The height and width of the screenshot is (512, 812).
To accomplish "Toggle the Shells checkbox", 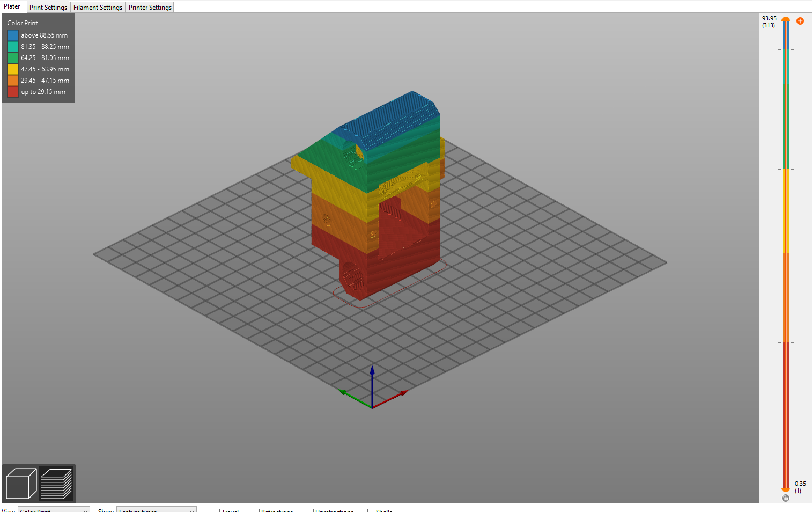I will coord(371,510).
